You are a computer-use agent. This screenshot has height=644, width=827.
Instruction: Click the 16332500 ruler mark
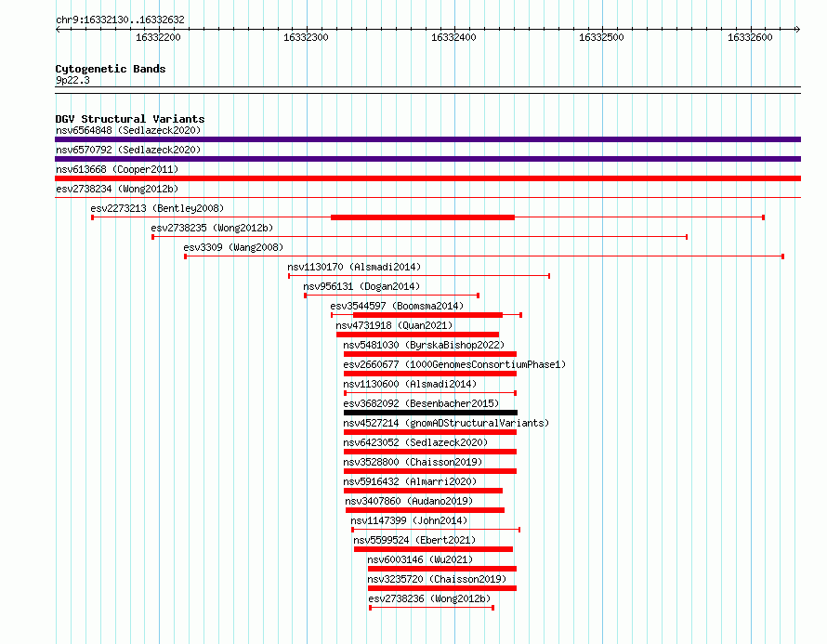pyautogui.click(x=601, y=37)
